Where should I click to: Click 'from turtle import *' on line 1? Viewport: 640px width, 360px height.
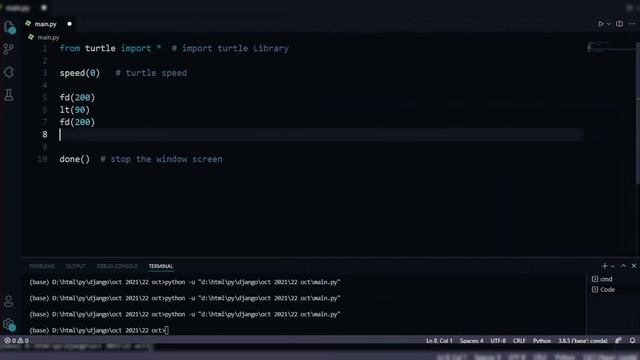(x=110, y=49)
